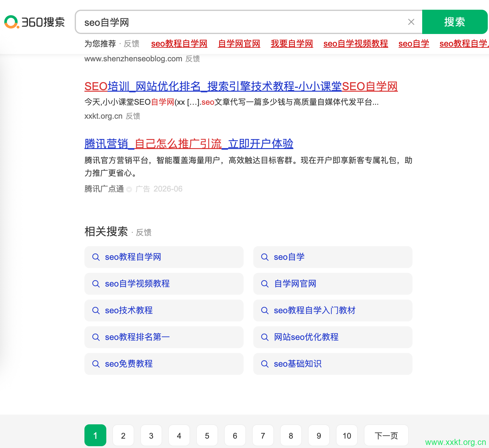Viewport: 489px width, 448px height.
Task: Click magnifier icon in seo免费教程 suggestion
Action: (96, 364)
